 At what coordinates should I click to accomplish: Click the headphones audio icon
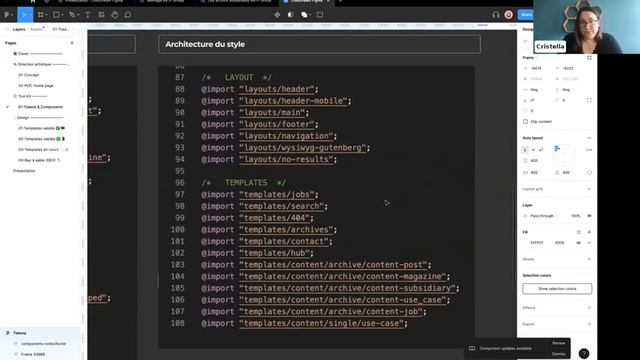[x=496, y=15]
